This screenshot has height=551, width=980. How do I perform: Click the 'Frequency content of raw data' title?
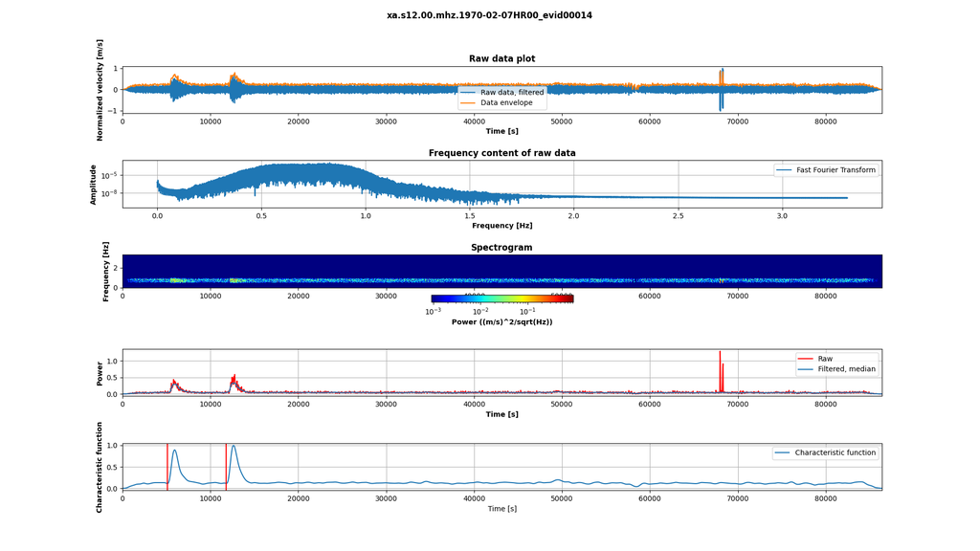(501, 153)
